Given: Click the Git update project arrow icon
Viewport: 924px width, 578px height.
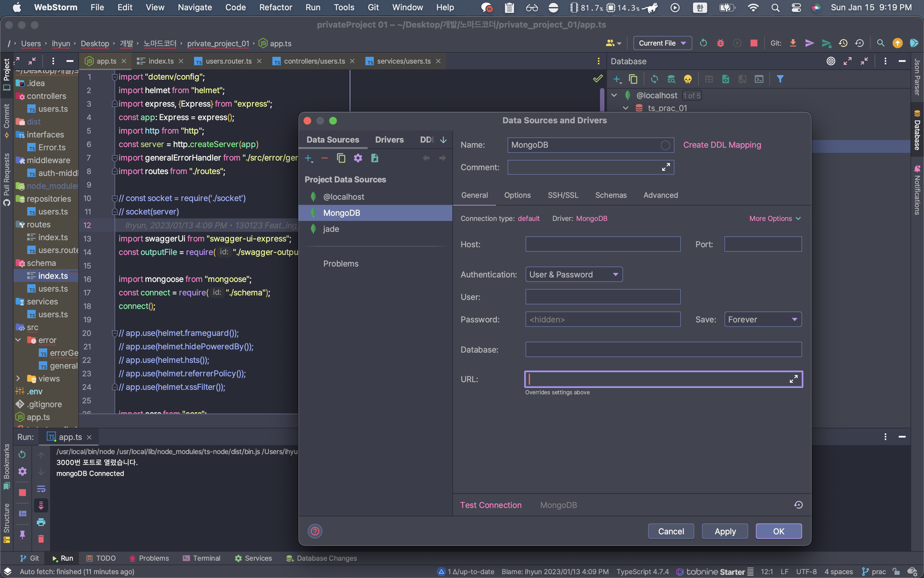Looking at the screenshot, I should [x=793, y=43].
